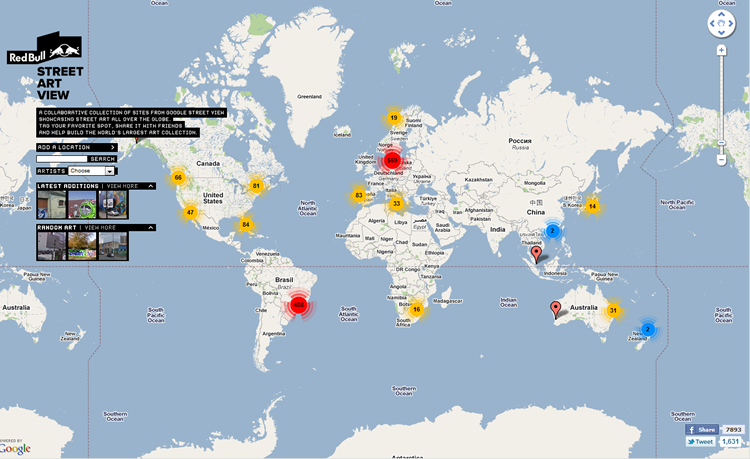Image resolution: width=750 pixels, height=459 pixels.
Task: Zoom out with the minus button
Action: 721,159
